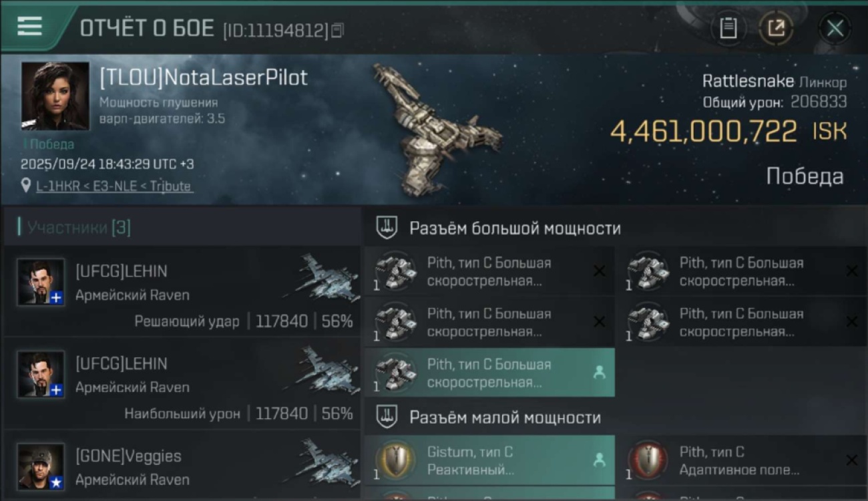Viewport: 868px width, 501px height.
Task: Click the X mark on the Pith Адаптивное поле module
Action: [851, 460]
